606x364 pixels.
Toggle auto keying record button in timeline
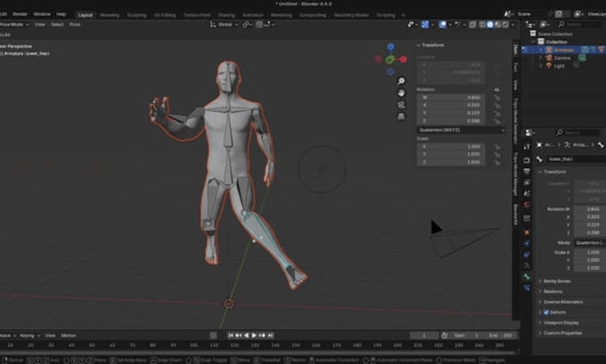click(213, 336)
